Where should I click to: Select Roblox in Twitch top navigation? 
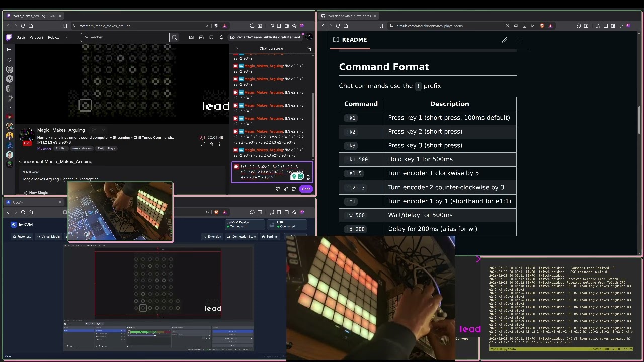53,37
